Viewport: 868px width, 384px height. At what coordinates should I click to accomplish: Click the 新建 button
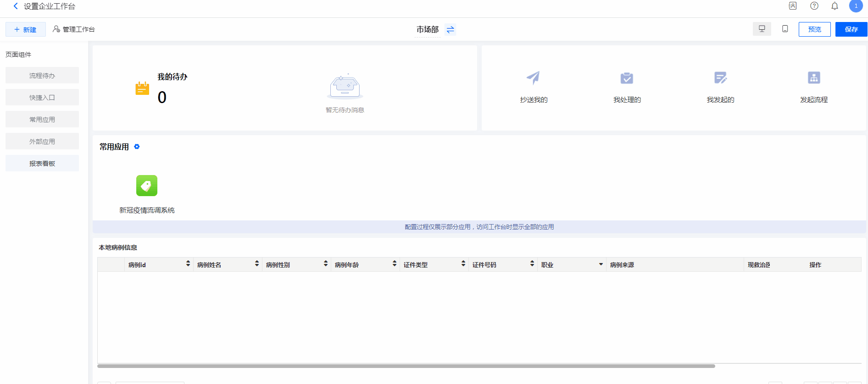(26, 29)
